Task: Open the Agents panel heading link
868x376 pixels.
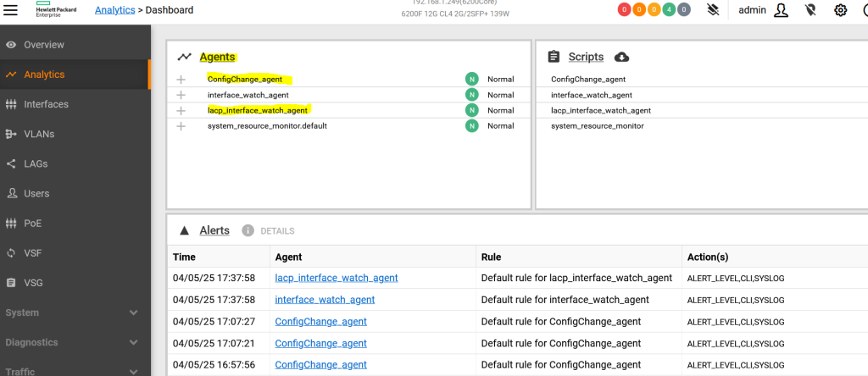Action: click(217, 57)
